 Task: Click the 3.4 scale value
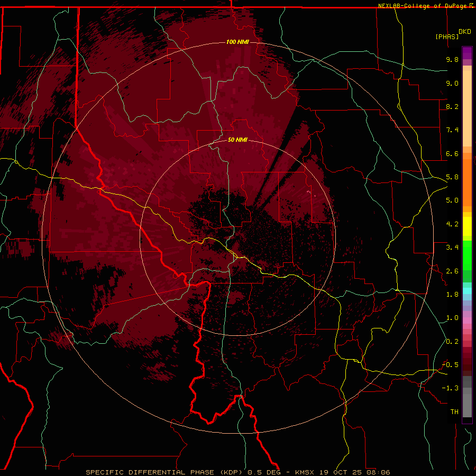point(452,248)
